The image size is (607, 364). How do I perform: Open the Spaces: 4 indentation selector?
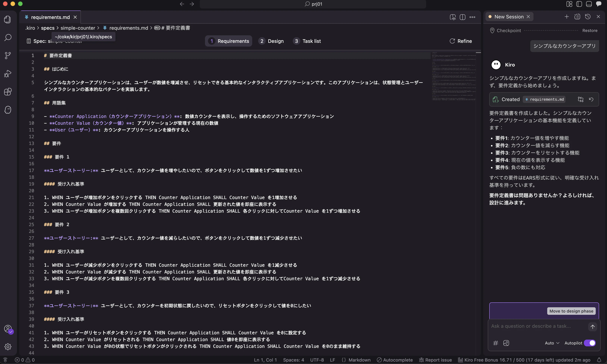[x=293, y=360]
